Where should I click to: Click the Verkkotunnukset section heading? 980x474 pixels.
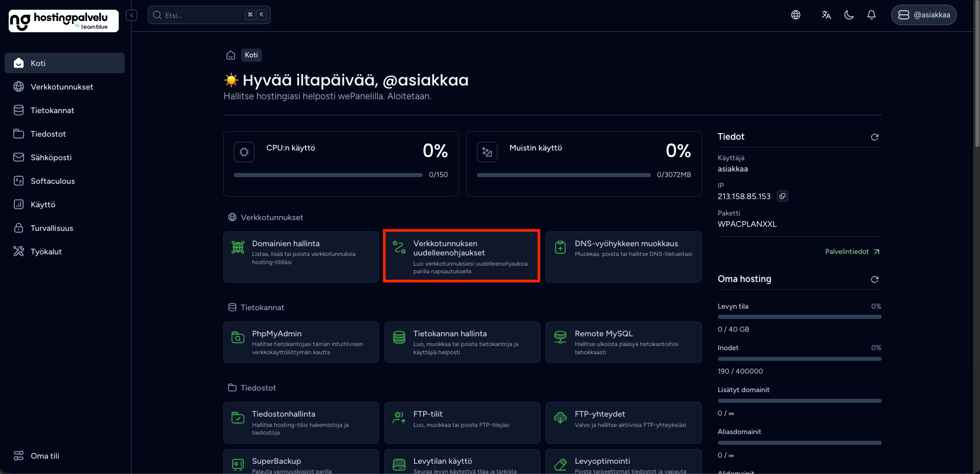pos(272,217)
